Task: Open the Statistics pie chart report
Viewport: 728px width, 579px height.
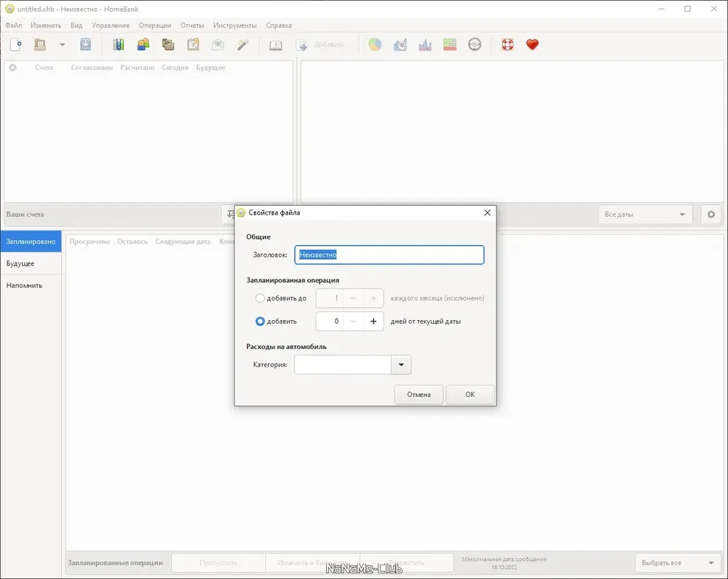Action: [x=375, y=44]
